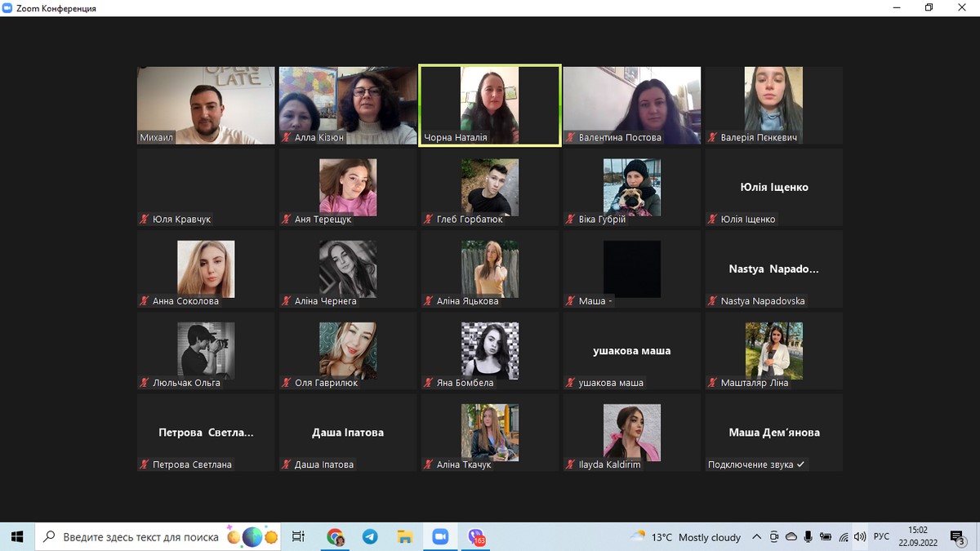
Task: Open Viber from the taskbar
Action: click(x=476, y=536)
